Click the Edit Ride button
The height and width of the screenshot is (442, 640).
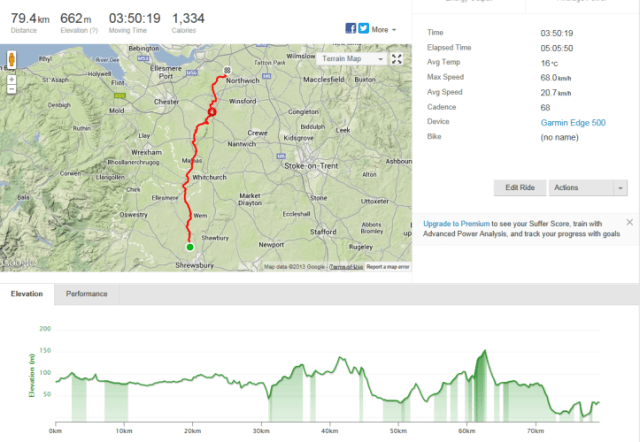click(x=519, y=187)
